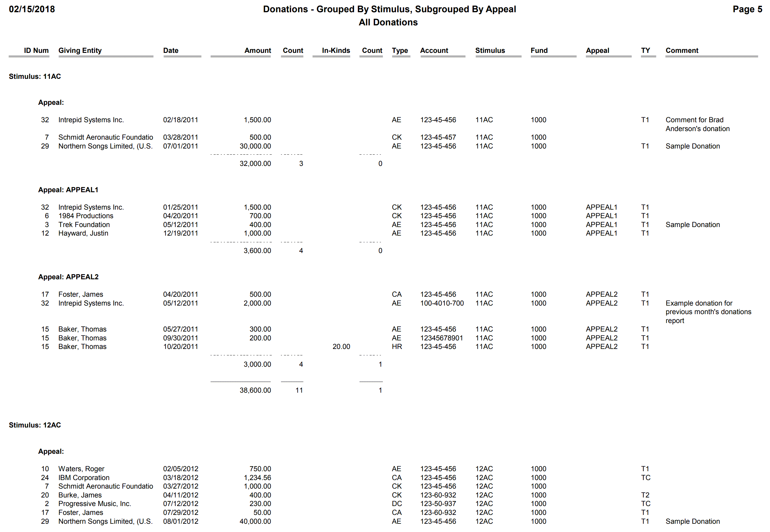Image resolution: width=770 pixels, height=532 pixels.
Task: Click the Comment column header
Action: [x=682, y=50]
